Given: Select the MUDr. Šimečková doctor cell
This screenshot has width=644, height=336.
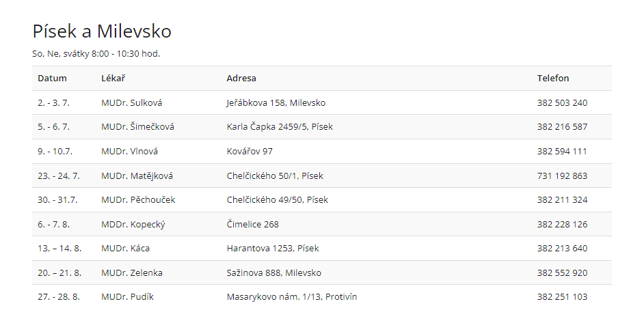Looking at the screenshot, I should [137, 127].
